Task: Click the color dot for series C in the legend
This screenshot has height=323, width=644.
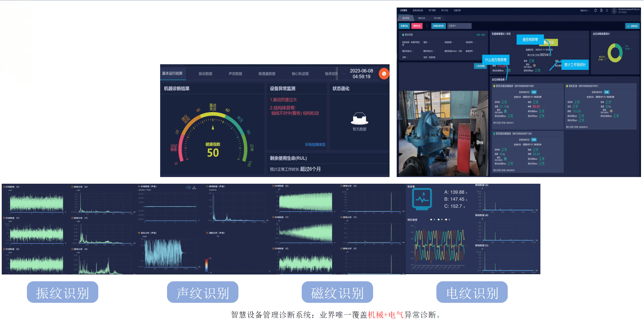Action: click(x=446, y=220)
